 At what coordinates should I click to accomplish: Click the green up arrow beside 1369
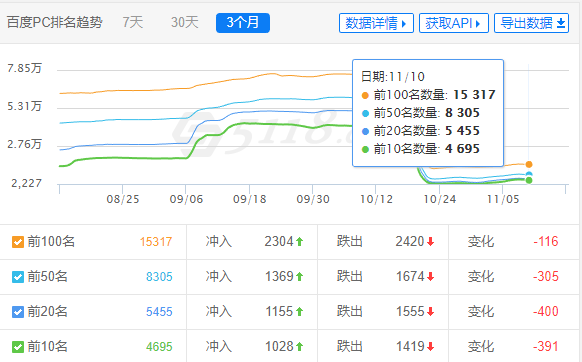point(300,277)
